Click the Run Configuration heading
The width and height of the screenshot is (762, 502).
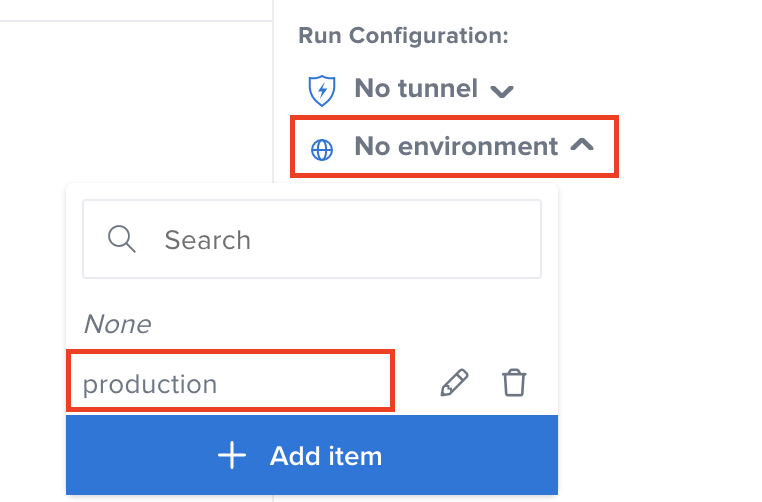tap(403, 36)
